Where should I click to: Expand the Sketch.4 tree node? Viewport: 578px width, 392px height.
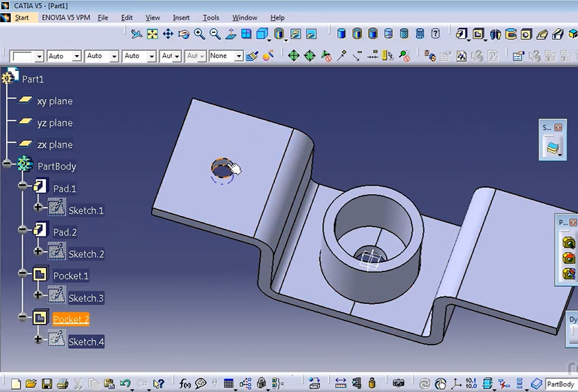[38, 338]
